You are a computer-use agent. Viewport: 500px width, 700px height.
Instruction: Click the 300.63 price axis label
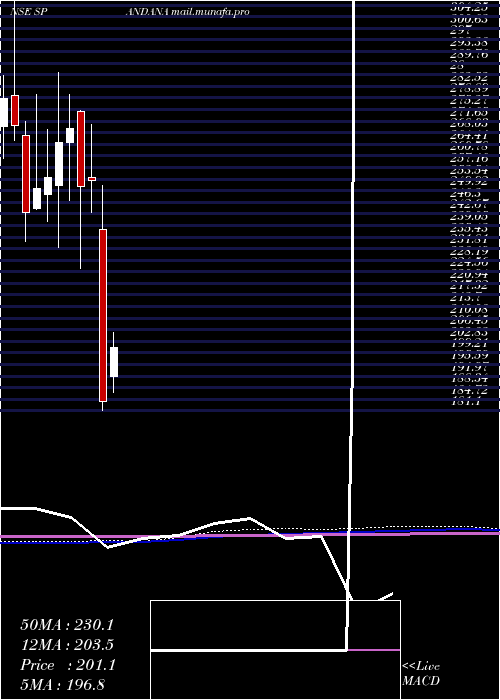pos(469,21)
